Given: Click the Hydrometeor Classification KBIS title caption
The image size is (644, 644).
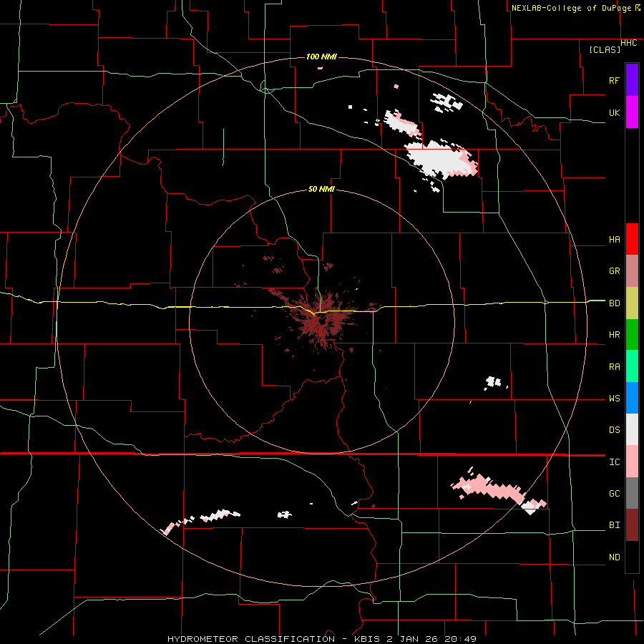Looking at the screenshot, I should (x=321, y=639).
